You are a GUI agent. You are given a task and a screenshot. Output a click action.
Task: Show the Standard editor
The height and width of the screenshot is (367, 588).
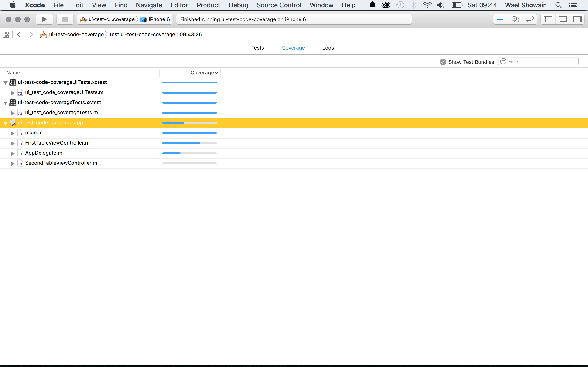tap(500, 19)
